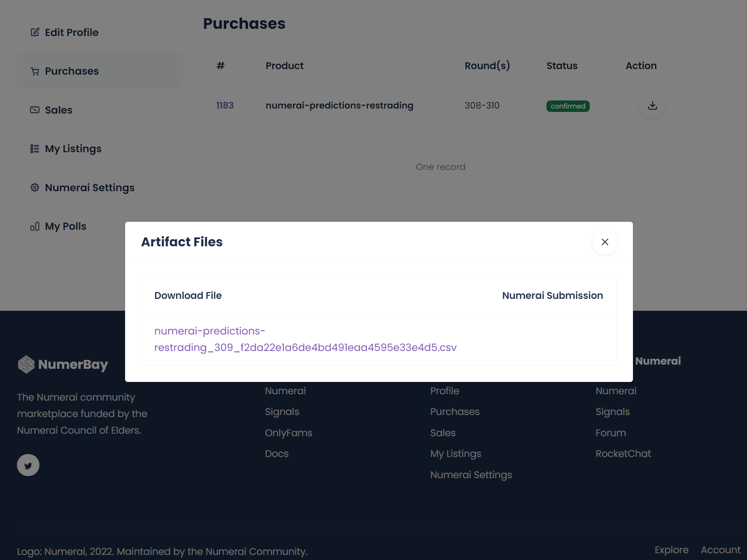This screenshot has height=560, width=747.
Task: Open Edit Profile in the sidebar
Action: coord(100,32)
